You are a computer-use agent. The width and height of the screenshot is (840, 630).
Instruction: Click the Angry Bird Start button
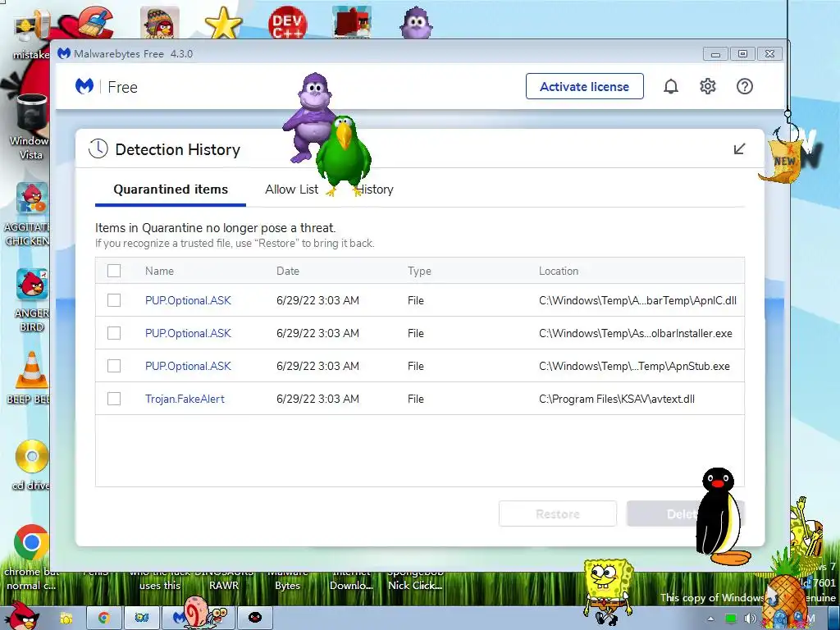coord(22,615)
